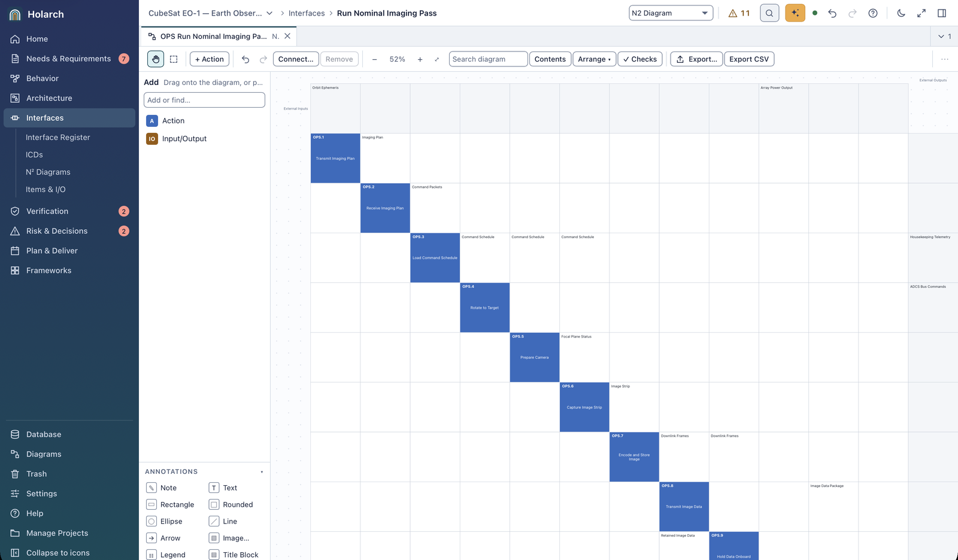Select the pan hand tool
The width and height of the screenshot is (958, 560).
(156, 59)
